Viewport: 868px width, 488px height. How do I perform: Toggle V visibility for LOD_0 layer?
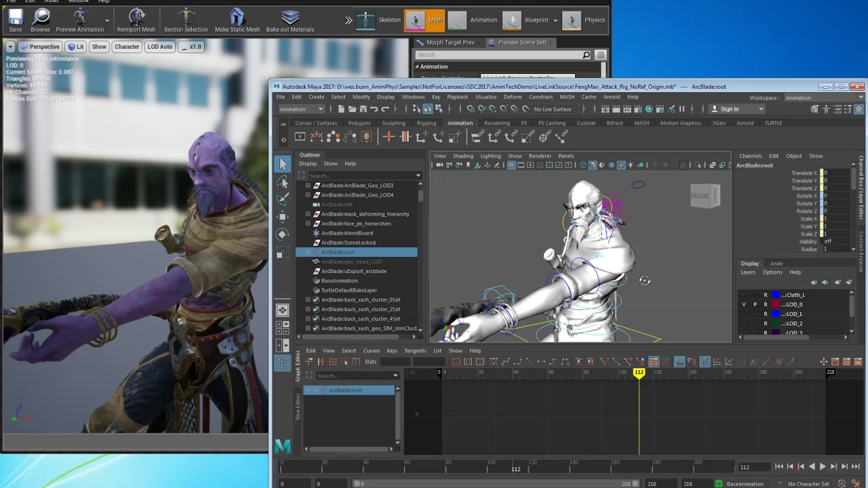[744, 304]
